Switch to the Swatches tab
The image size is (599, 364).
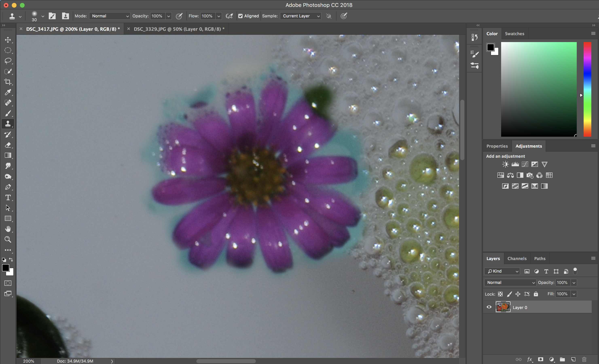[514, 34]
